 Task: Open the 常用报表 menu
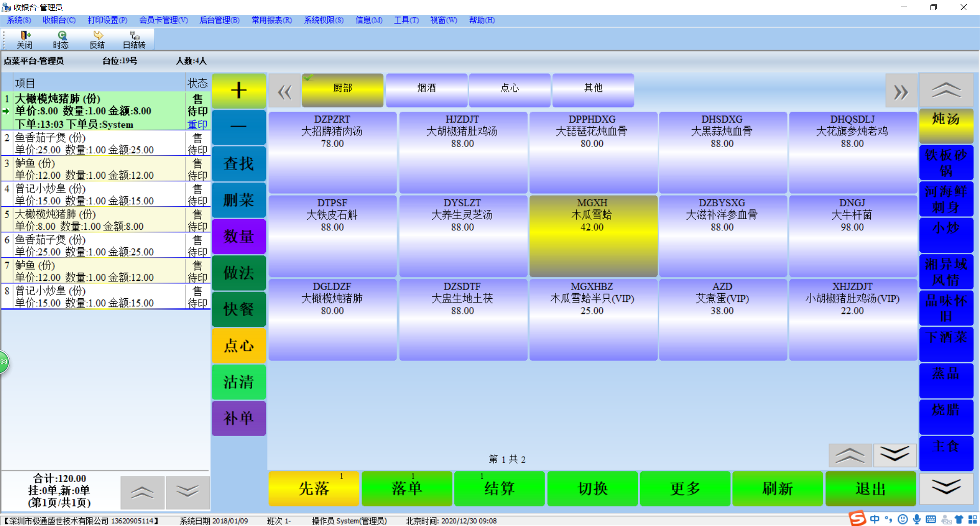tap(272, 20)
